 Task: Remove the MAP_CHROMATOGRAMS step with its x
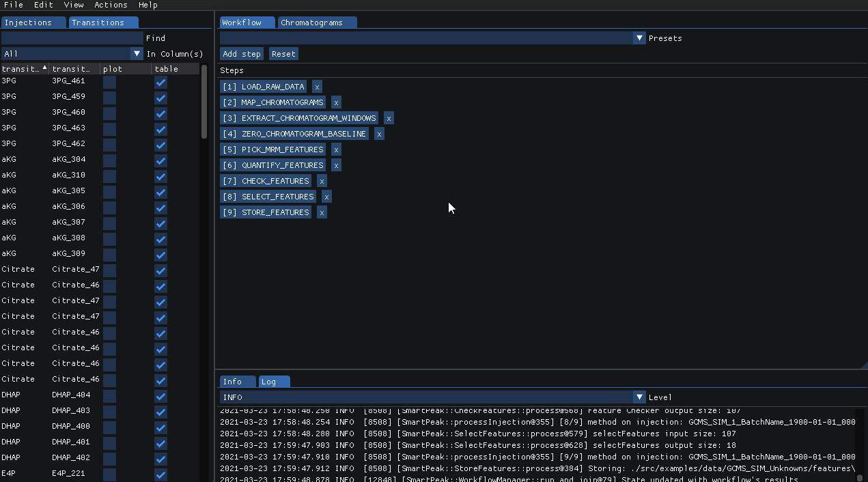[x=336, y=102]
